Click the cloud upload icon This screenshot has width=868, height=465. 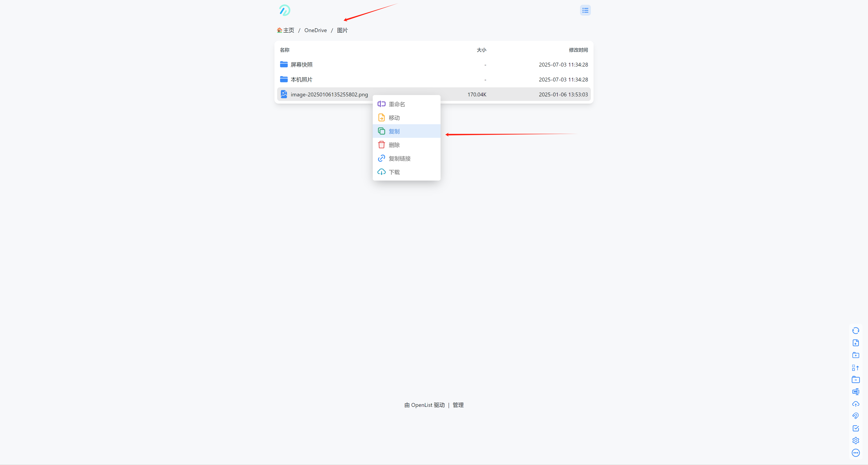[x=855, y=404]
